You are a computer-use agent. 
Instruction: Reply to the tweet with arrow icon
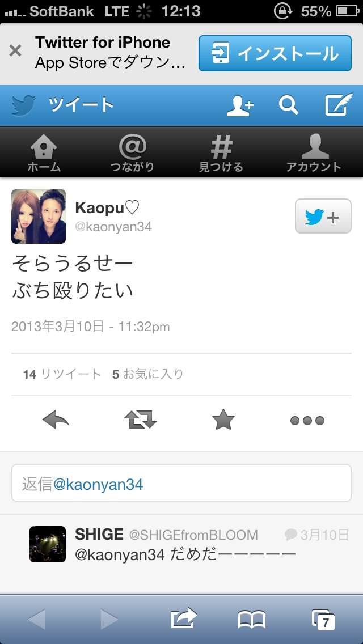[x=56, y=421]
